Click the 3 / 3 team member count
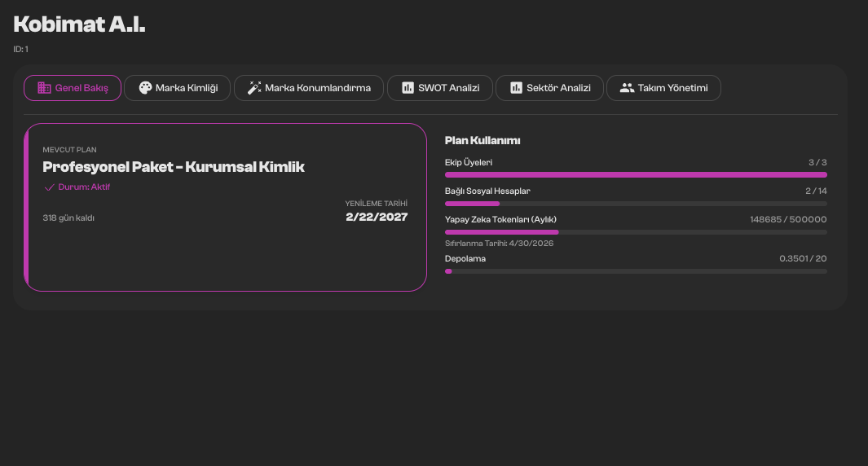868x466 pixels. click(817, 163)
